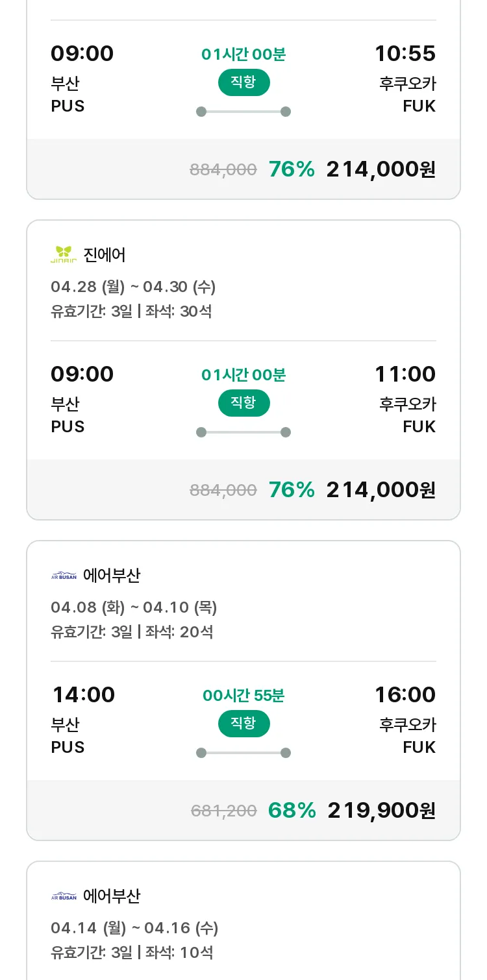
Task: Tap the Jin Air airline logo
Action: (64, 254)
